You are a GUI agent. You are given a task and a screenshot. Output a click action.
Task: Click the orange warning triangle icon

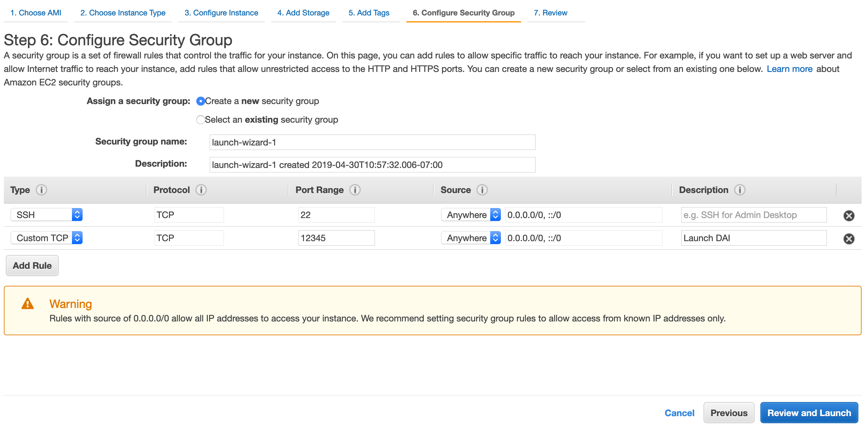28,304
